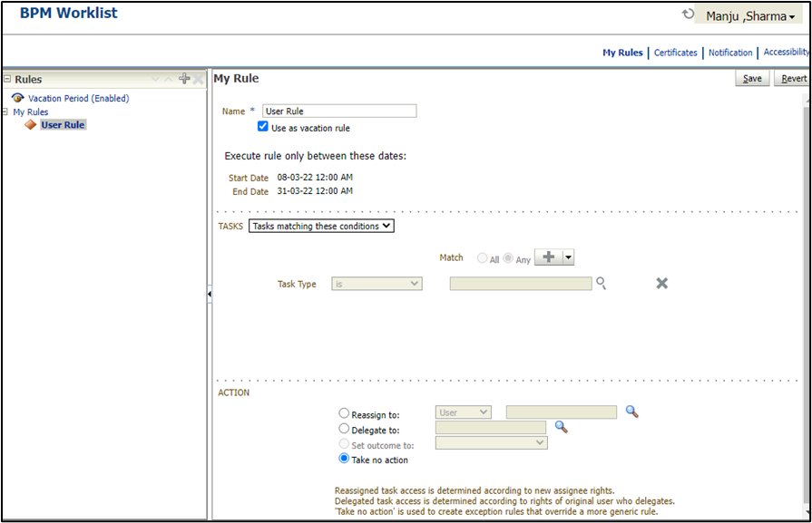Collapse the Rules panel splitter arrow
The height and width of the screenshot is (523, 812).
(x=210, y=294)
